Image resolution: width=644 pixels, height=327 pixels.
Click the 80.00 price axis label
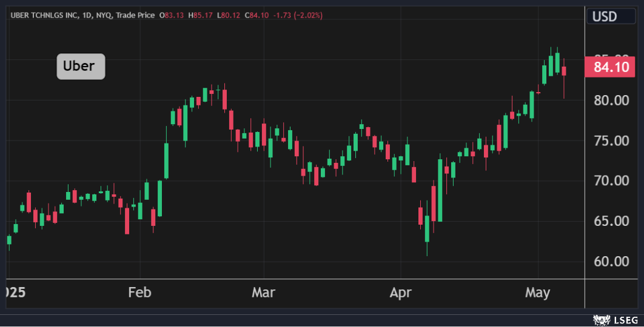click(611, 100)
